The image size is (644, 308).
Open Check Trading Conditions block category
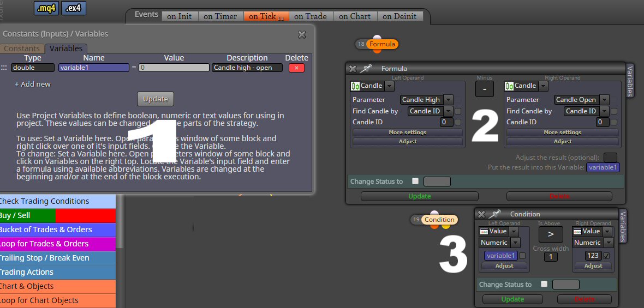pyautogui.click(x=58, y=201)
